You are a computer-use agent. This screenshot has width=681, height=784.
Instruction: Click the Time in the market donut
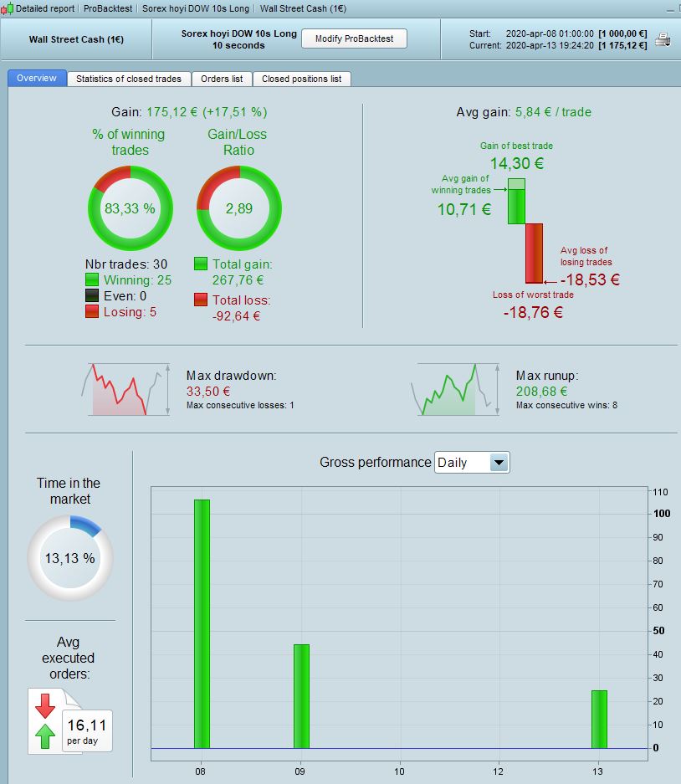(x=70, y=558)
